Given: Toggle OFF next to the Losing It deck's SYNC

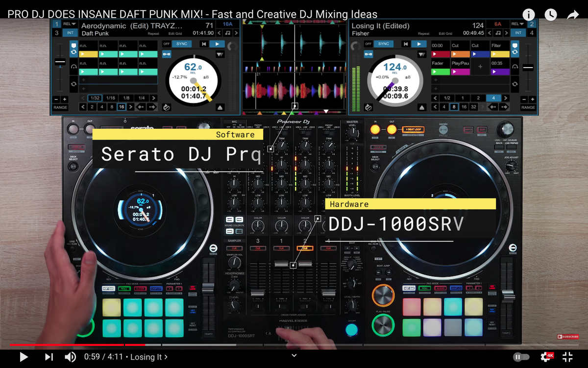Looking at the screenshot, I should 368,44.
